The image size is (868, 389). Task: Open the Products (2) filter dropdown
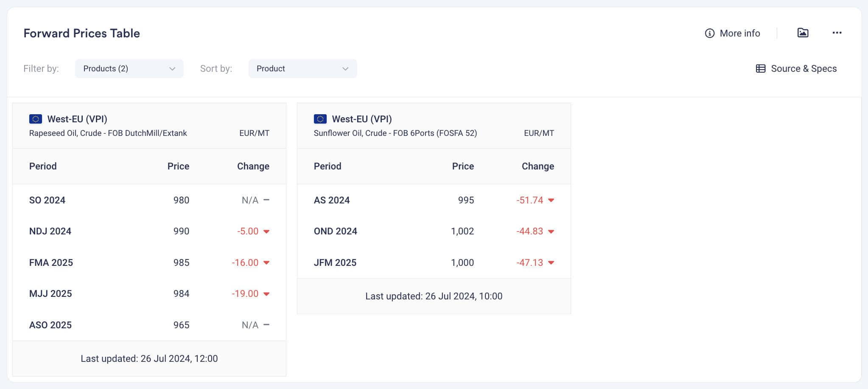pos(129,68)
